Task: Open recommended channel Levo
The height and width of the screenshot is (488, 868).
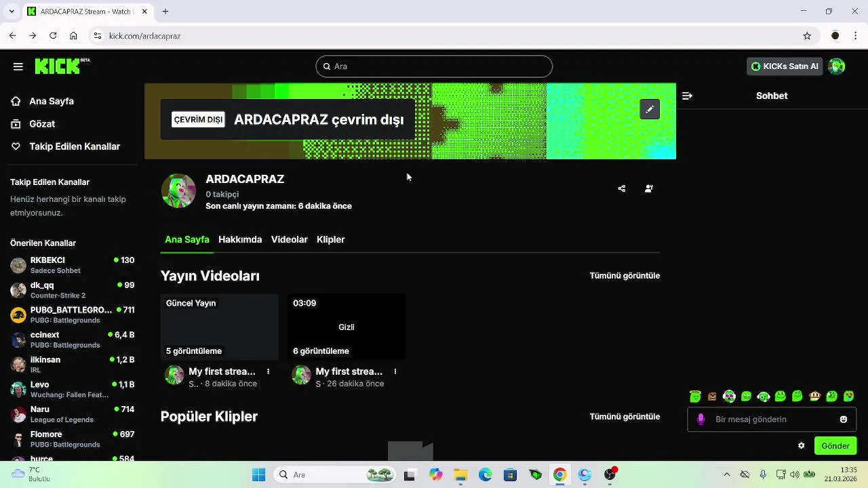Action: [x=72, y=390]
